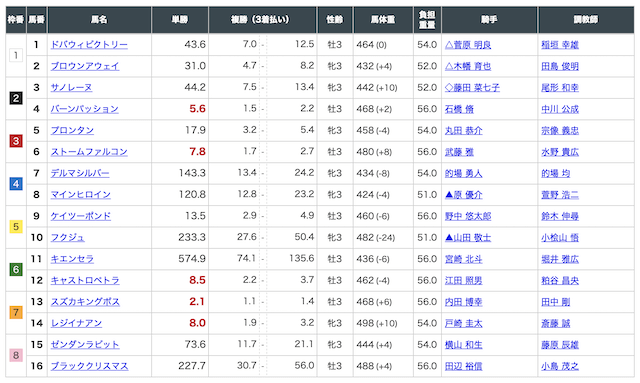Open trainer 小島 茂之 link
This screenshot has width=640, height=383.
(x=560, y=366)
